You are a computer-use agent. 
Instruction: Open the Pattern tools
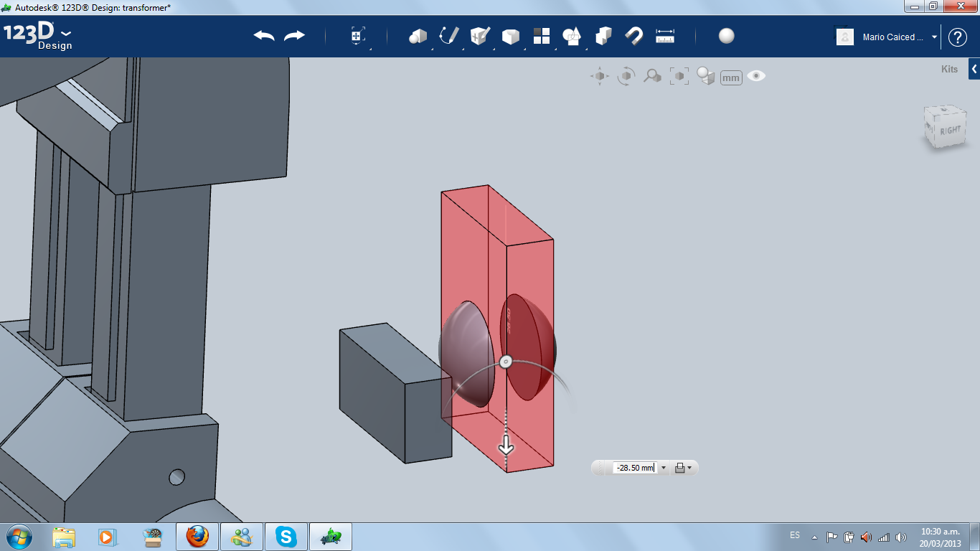click(541, 36)
